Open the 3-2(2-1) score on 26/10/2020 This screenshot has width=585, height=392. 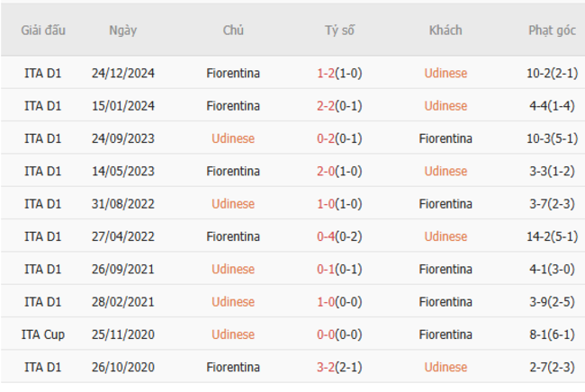[339, 367]
